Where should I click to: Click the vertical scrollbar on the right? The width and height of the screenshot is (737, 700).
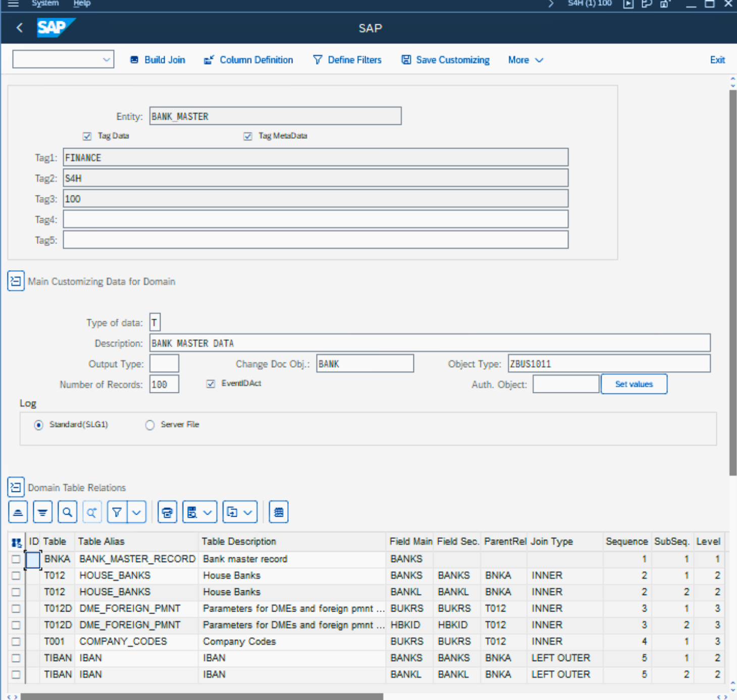point(732,283)
